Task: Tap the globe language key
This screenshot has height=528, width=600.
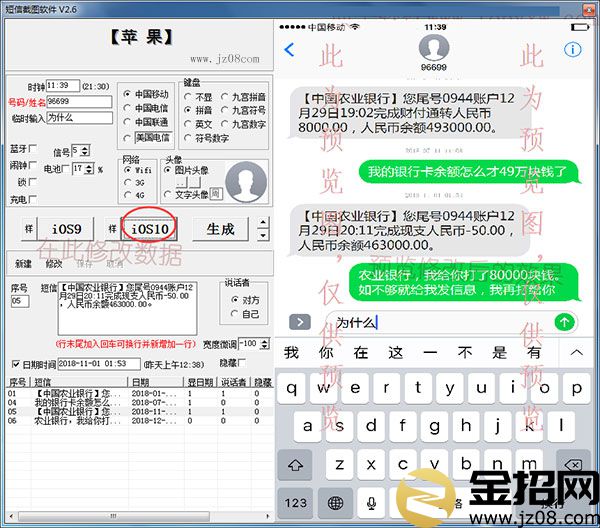Action: tap(335, 503)
